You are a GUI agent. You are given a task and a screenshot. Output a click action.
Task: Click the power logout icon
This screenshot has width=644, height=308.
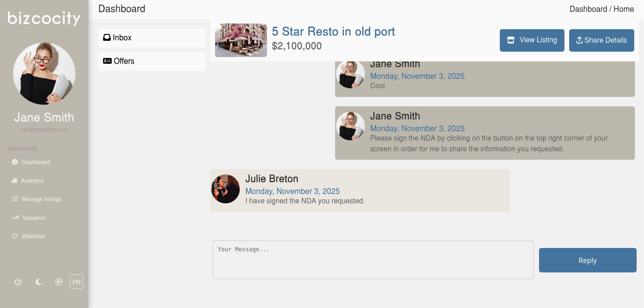(x=18, y=282)
